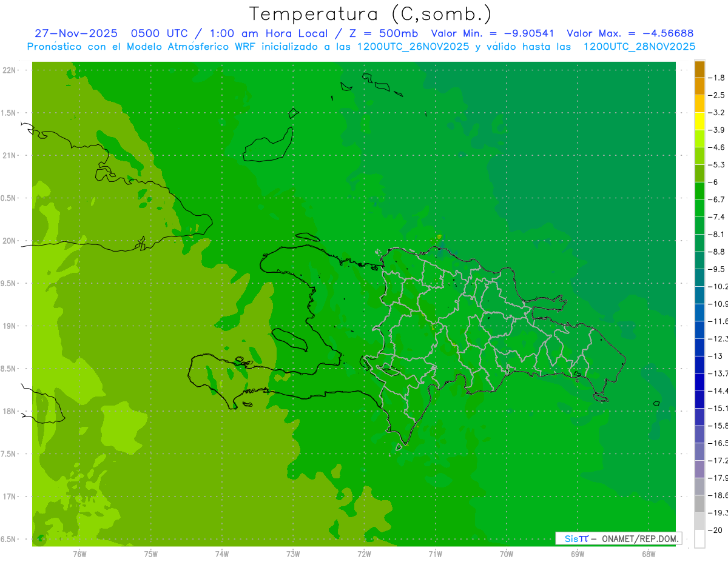The width and height of the screenshot is (728, 562).
Task: Click the '-8.1' colorbar value
Action: coord(716,235)
